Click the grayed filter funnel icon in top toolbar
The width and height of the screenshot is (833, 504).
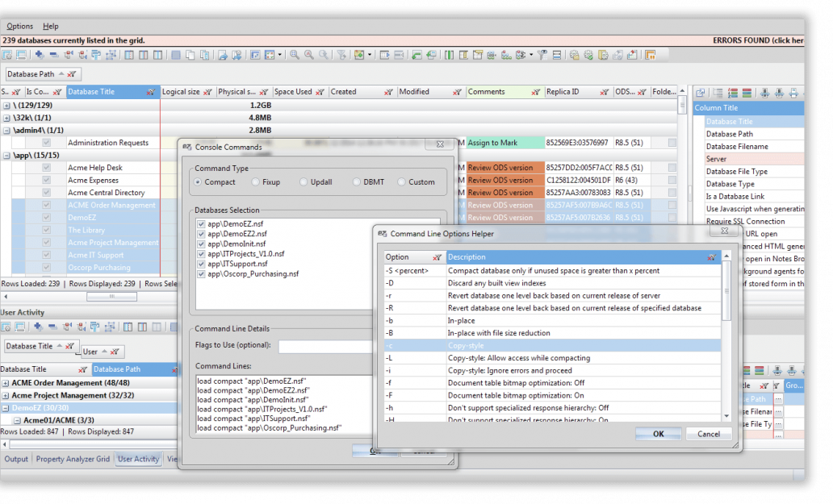(x=341, y=55)
